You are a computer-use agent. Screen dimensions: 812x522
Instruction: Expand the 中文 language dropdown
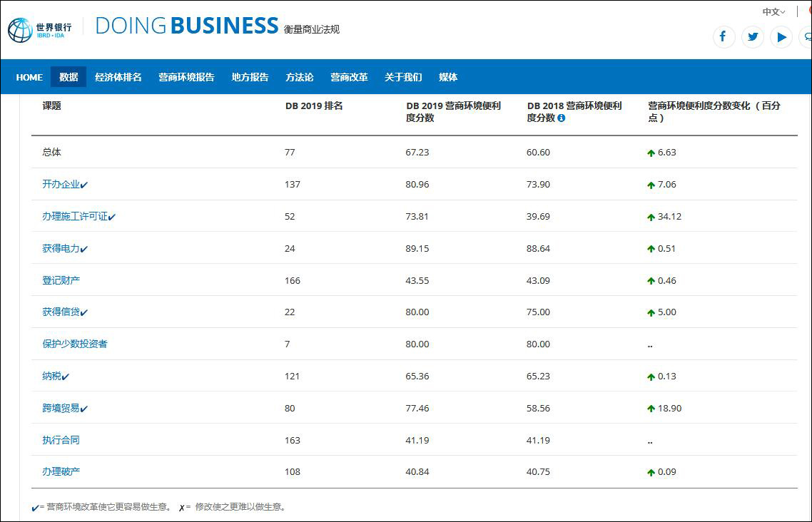click(773, 11)
